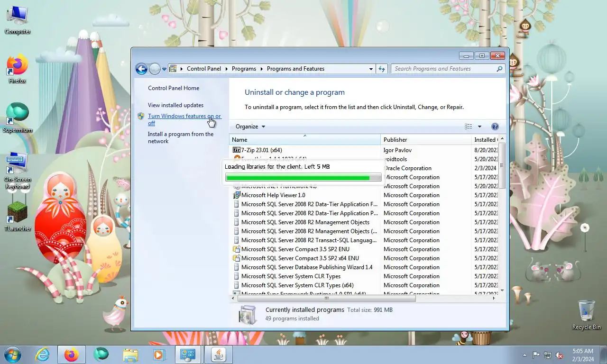Expand the arrow after Programs breadcrumb

point(261,69)
